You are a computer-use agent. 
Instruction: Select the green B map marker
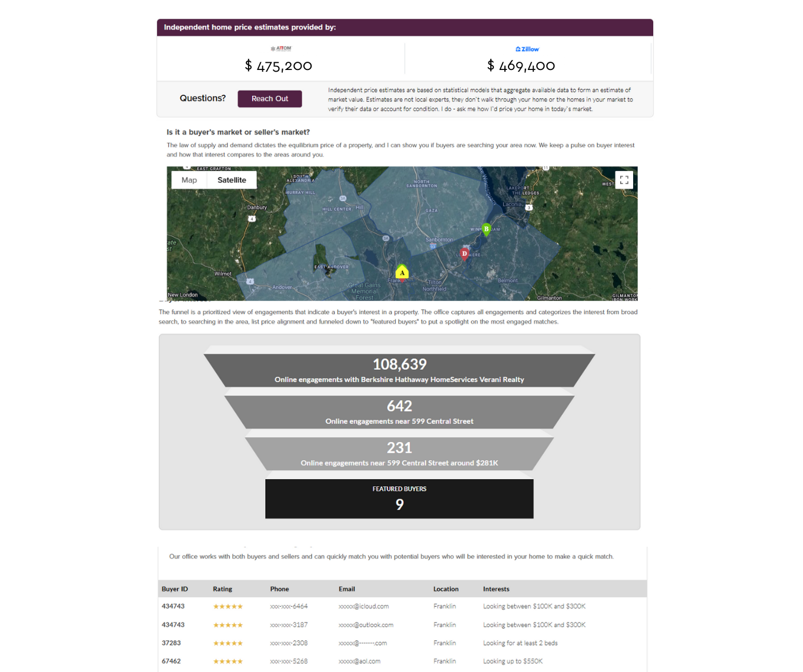point(486,229)
